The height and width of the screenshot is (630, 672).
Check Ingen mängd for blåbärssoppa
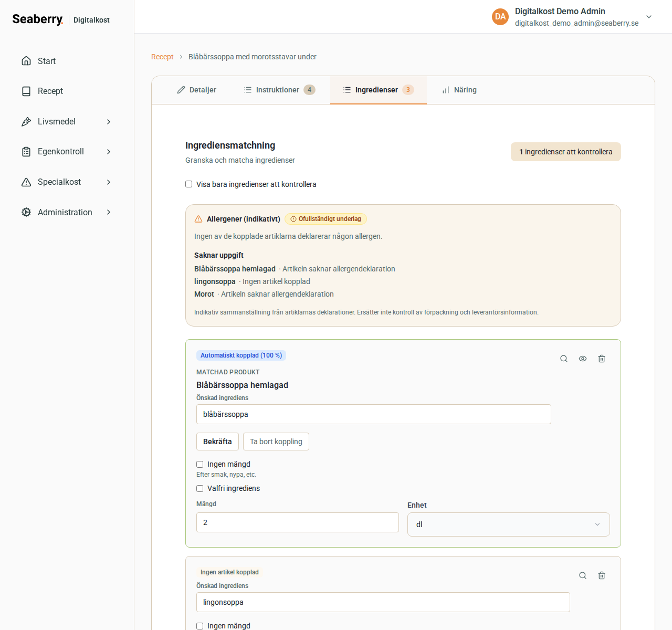200,464
